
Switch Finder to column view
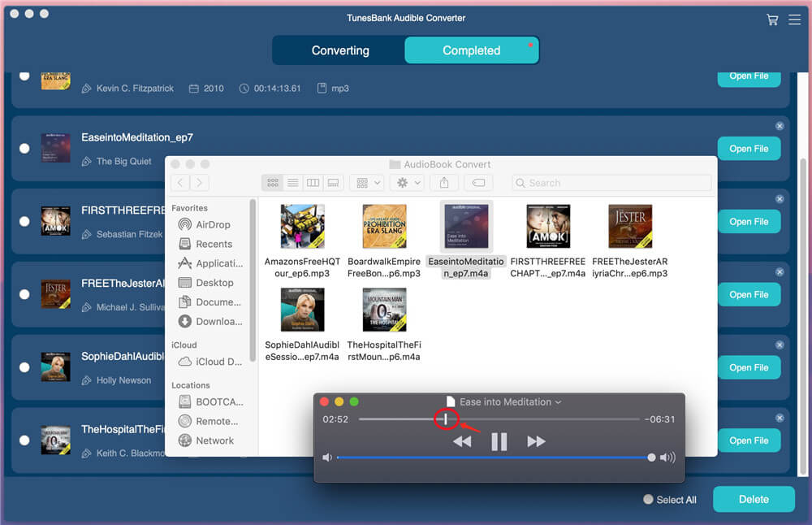coord(313,182)
